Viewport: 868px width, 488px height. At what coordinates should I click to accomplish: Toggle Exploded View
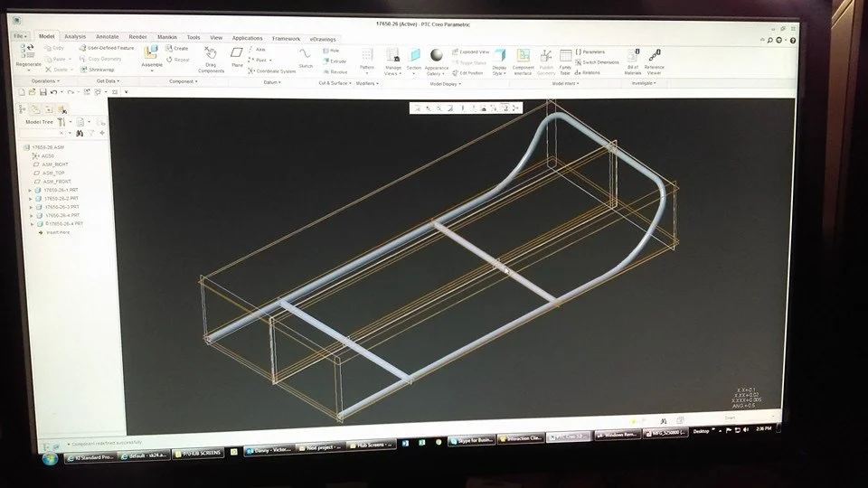(471, 52)
